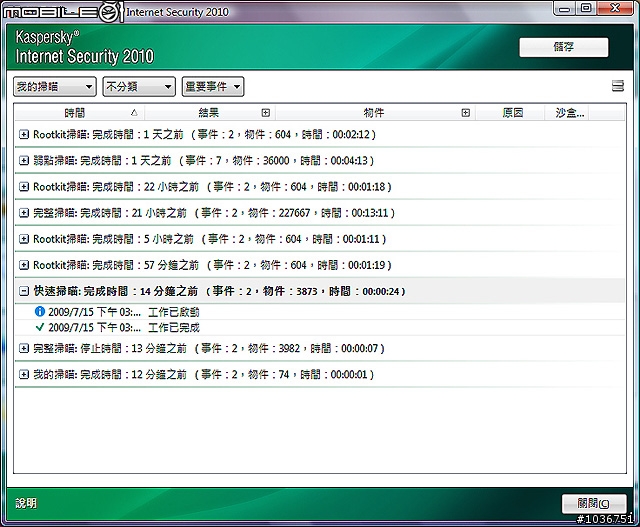Expand the 物件 column plus icon
Viewport: 640px width, 527px height.
coord(466,113)
